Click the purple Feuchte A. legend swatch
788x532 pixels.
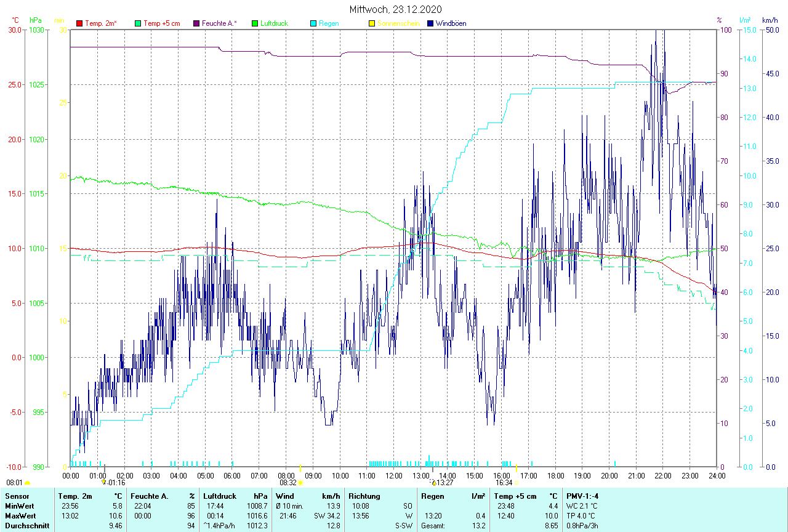click(x=196, y=23)
